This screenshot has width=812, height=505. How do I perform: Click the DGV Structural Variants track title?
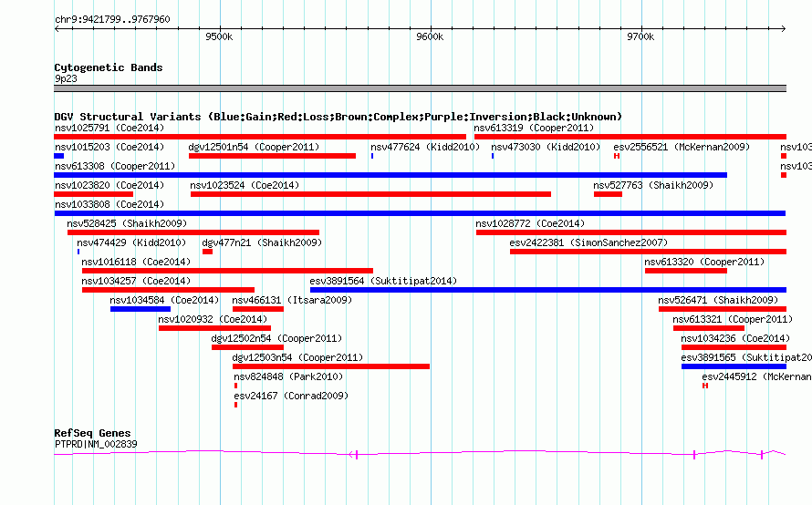(338, 117)
